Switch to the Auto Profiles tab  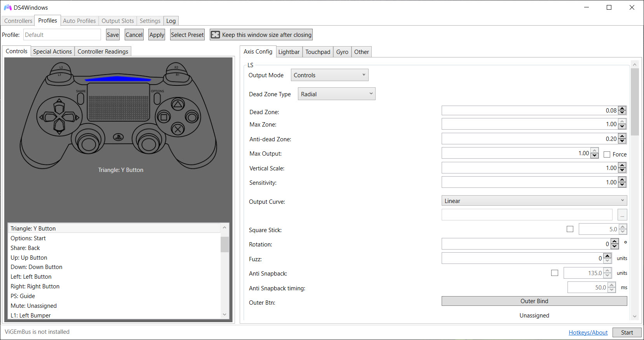pyautogui.click(x=79, y=21)
